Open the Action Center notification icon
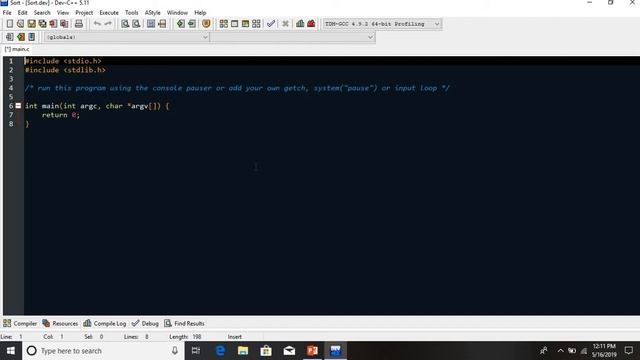The height and width of the screenshot is (360, 640). tap(629, 351)
